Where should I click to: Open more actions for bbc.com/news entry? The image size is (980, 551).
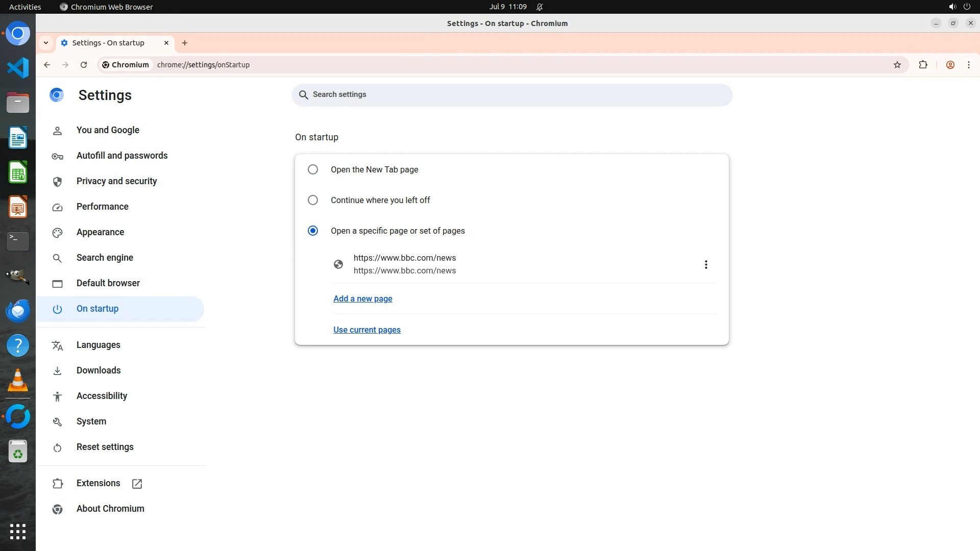coord(706,264)
